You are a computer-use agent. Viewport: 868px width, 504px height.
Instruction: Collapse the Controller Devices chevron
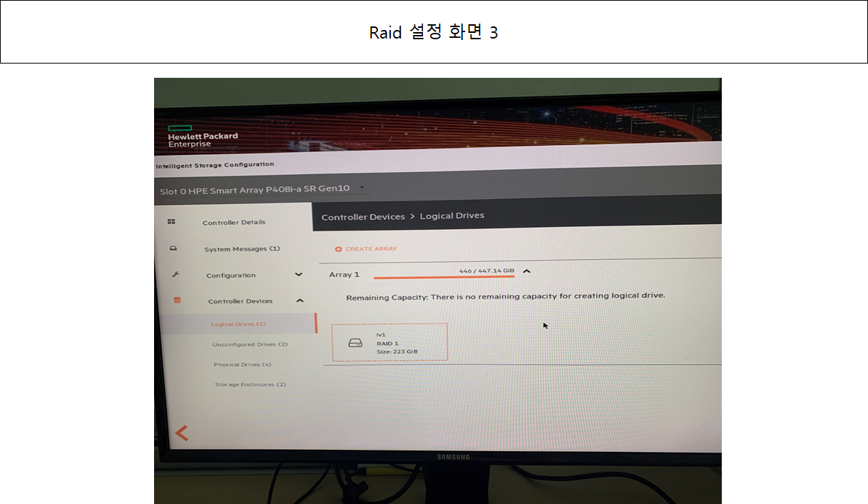(300, 301)
